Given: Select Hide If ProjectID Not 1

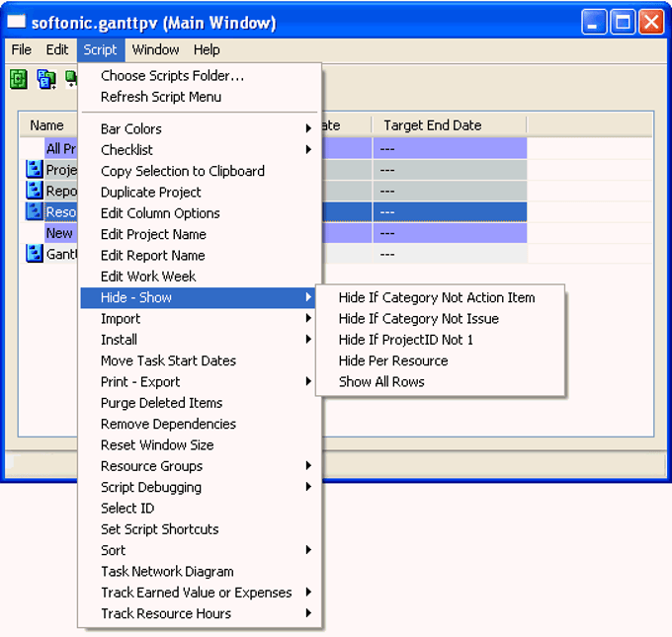Looking at the screenshot, I should (x=440, y=340).
